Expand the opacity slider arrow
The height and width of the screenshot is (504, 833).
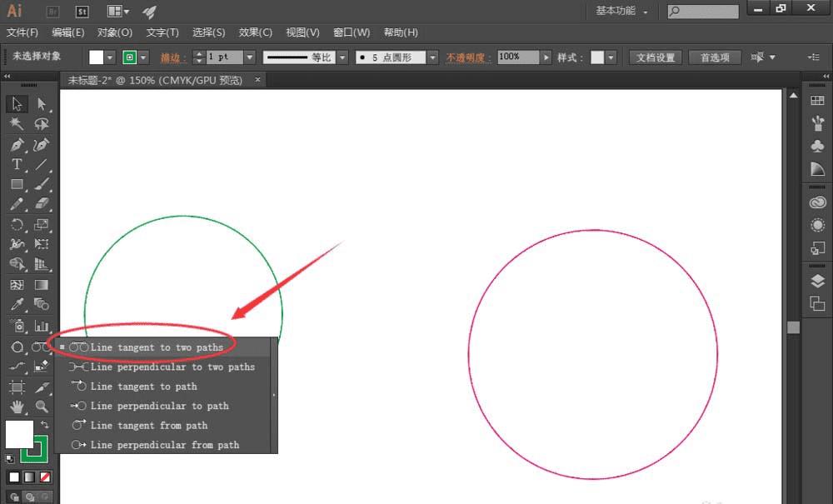(546, 57)
